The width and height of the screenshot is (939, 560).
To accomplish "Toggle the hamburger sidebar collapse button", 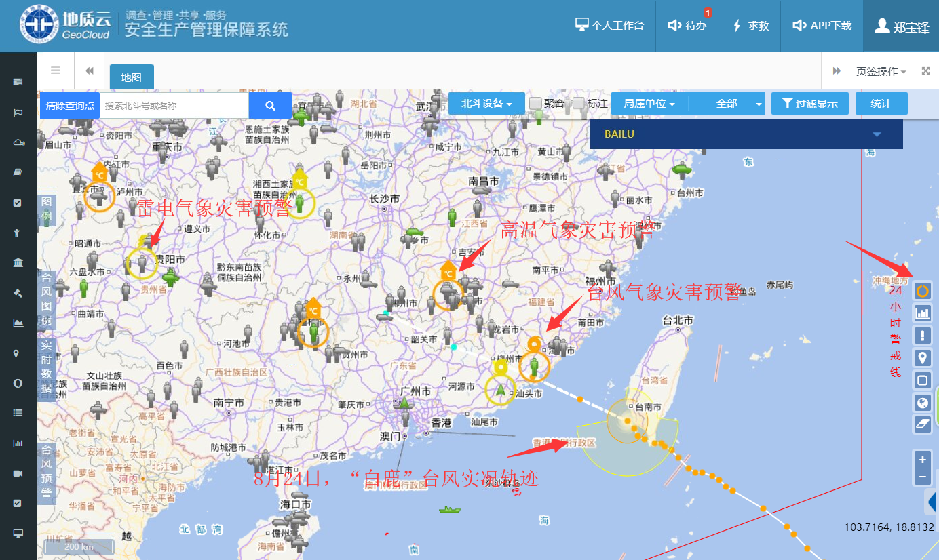I will click(x=56, y=71).
